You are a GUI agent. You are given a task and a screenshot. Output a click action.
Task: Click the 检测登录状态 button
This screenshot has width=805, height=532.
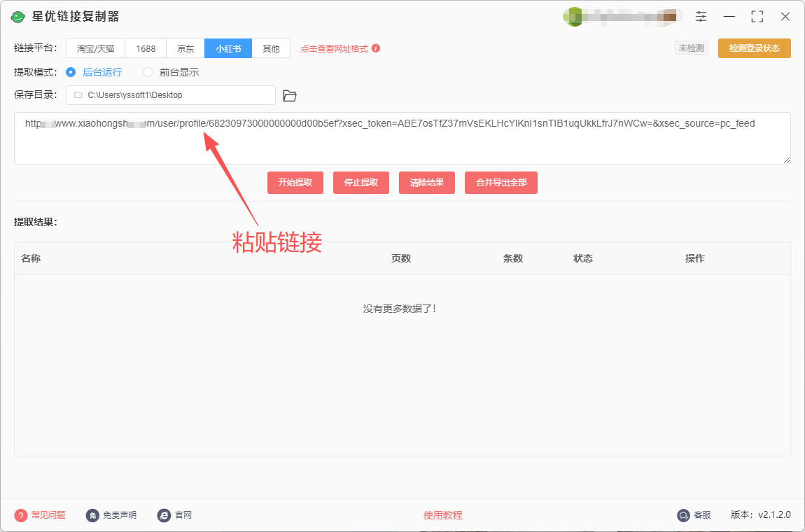tap(754, 48)
